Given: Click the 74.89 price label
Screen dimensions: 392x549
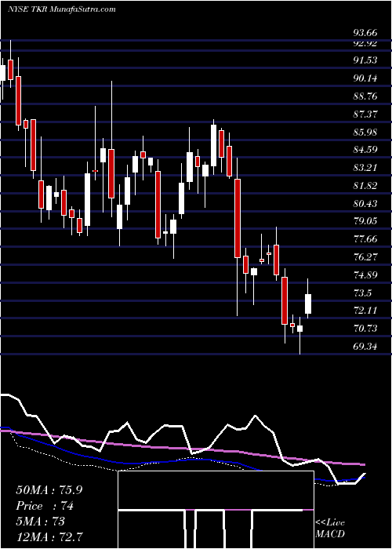Looking at the screenshot, I should point(365,275).
